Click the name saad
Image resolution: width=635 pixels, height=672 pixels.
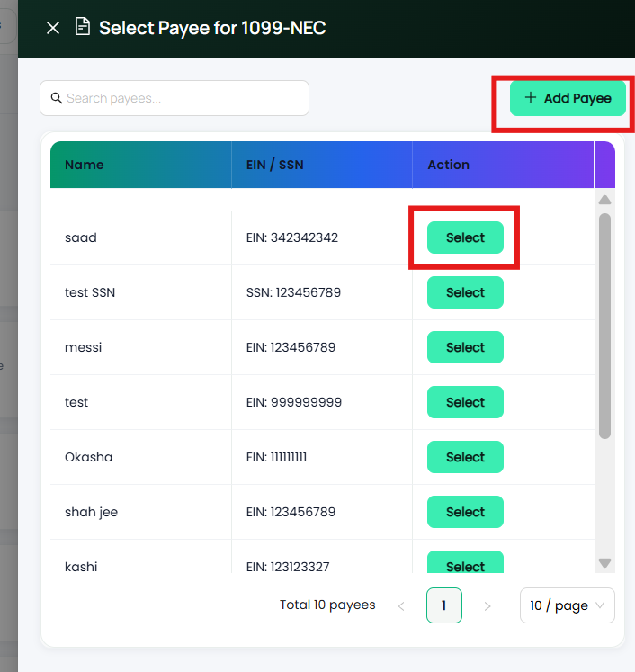pyautogui.click(x=81, y=237)
